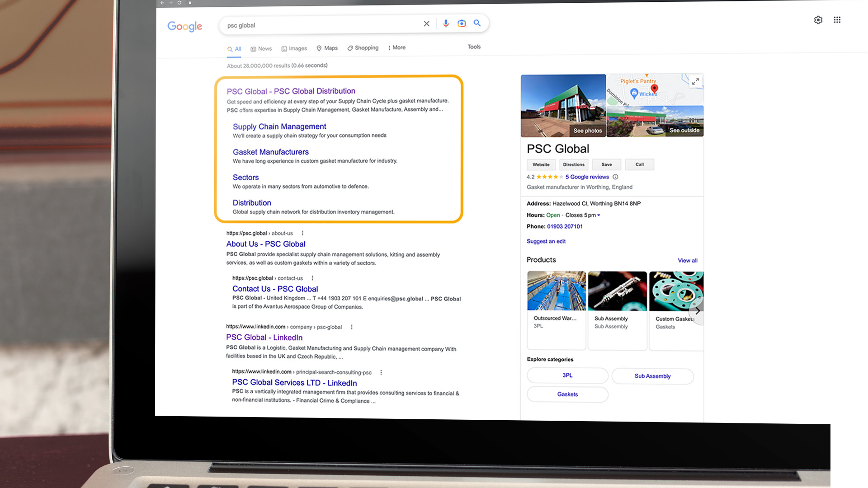Open Gasket Manufacturers sitelink
The image size is (868, 488).
pos(271,152)
